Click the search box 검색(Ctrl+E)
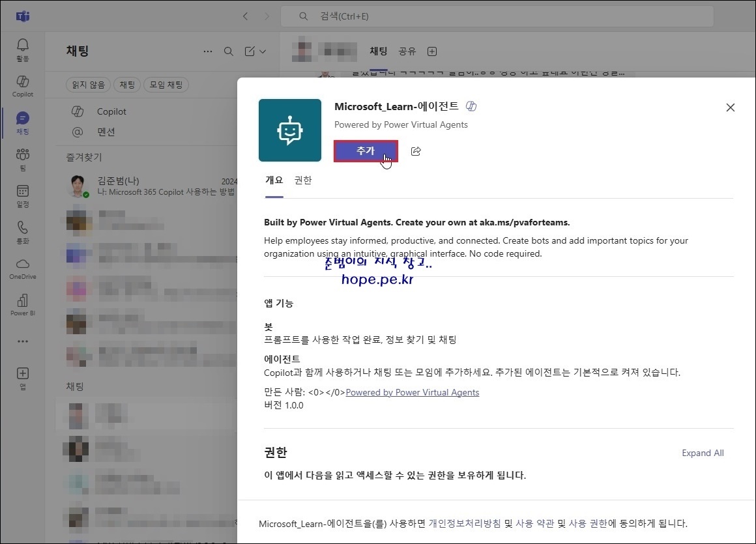 pos(497,16)
